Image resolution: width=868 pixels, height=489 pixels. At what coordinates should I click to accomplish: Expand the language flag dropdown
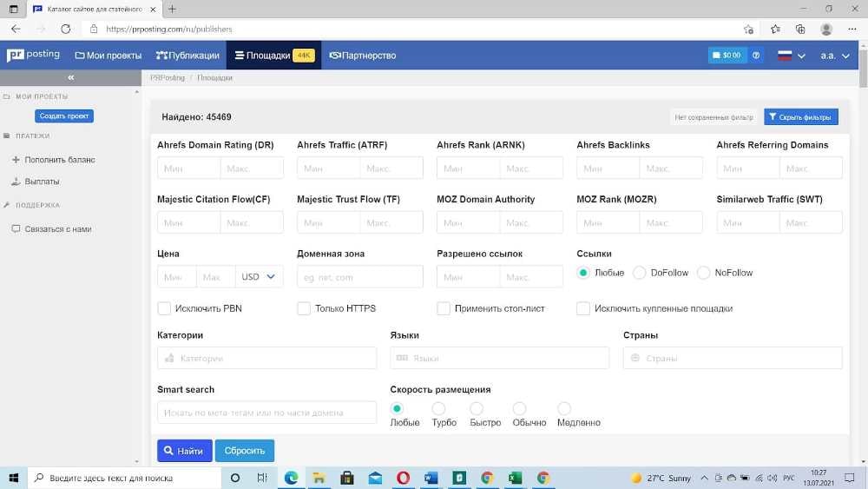pos(792,56)
